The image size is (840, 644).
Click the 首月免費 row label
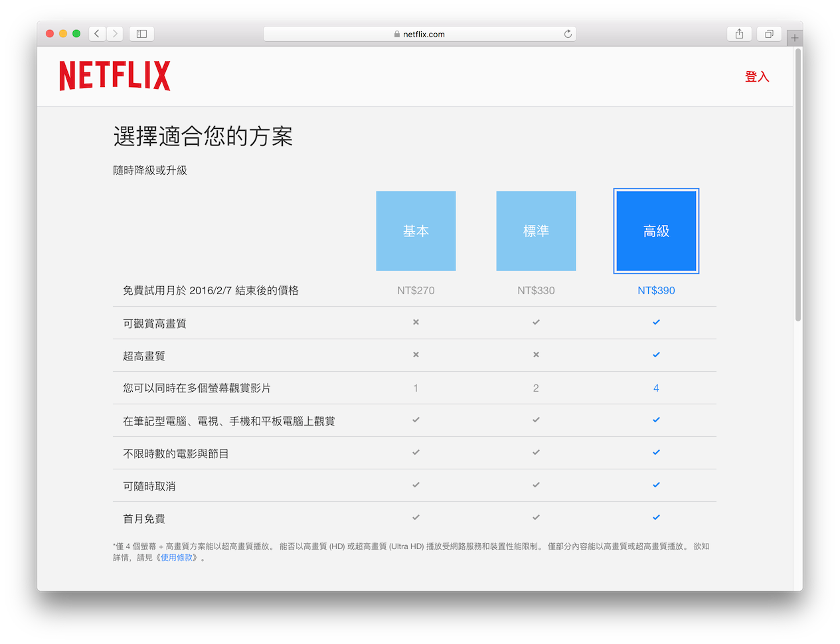[x=144, y=519]
